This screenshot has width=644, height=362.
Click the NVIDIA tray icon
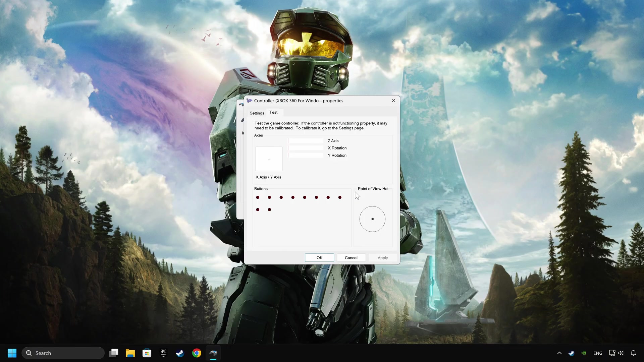[584, 353]
